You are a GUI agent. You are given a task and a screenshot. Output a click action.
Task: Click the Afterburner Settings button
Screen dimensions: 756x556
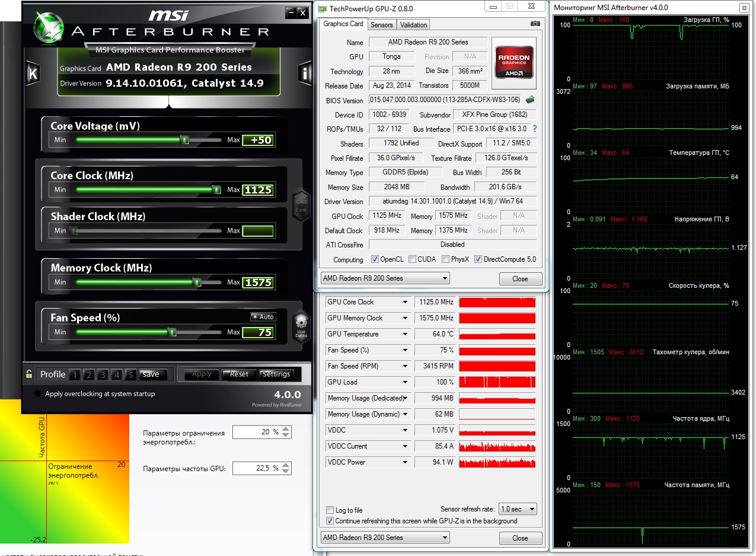[x=276, y=374]
